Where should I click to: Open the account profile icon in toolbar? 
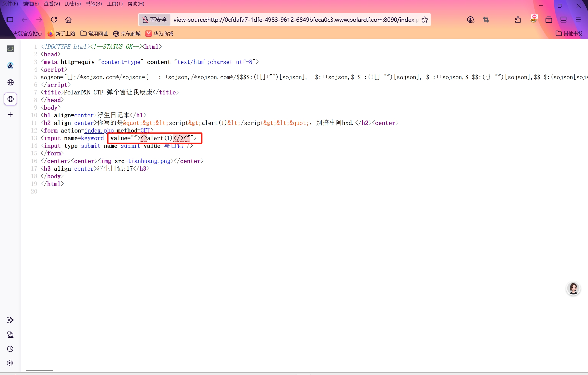coord(470,20)
